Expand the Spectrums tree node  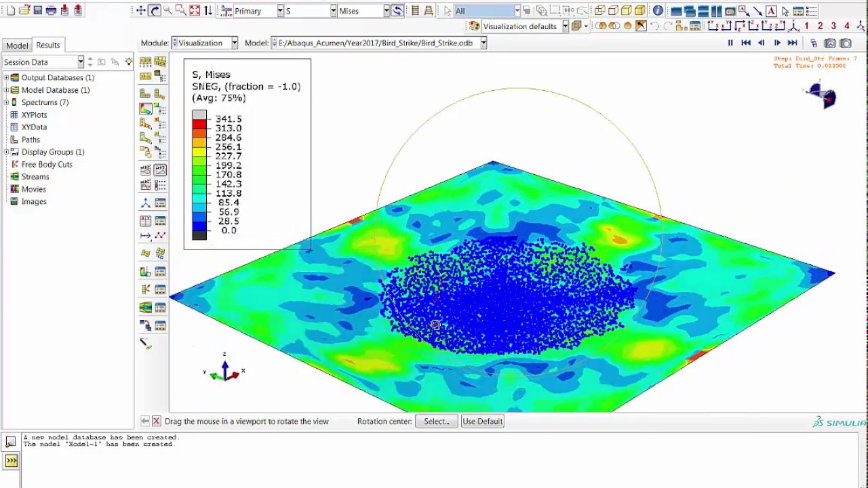click(6, 102)
